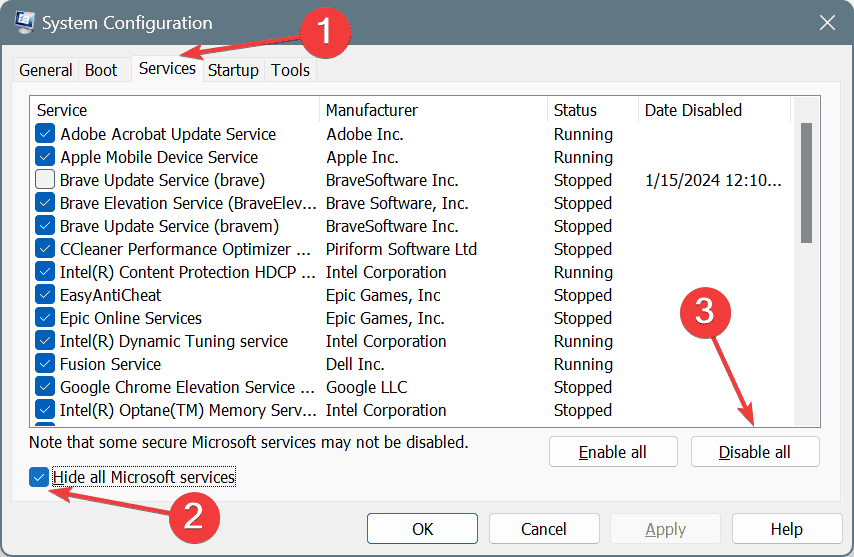Screen dimensions: 854x557
Task: Sort by the Date Disabled column header
Action: [x=715, y=110]
